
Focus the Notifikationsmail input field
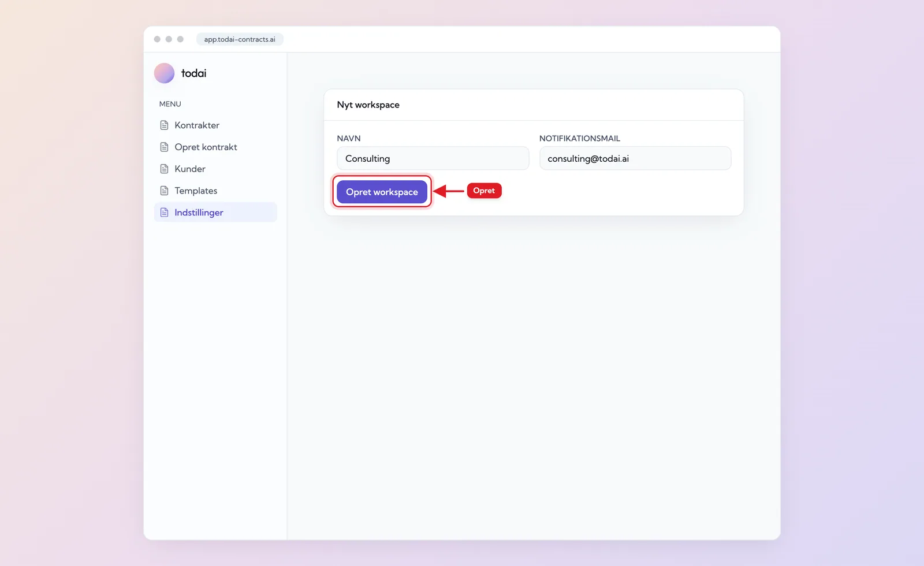click(x=635, y=158)
